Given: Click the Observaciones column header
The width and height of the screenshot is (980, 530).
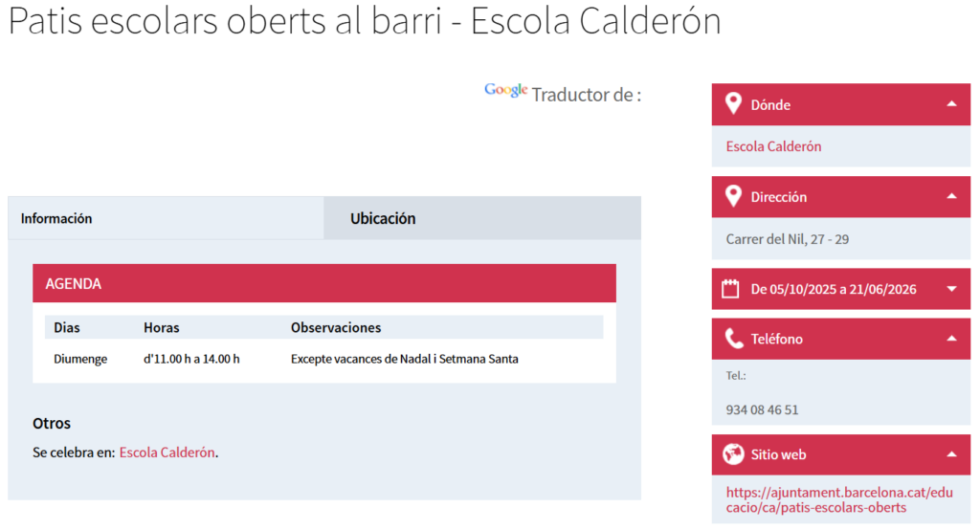Looking at the screenshot, I should click(x=336, y=327).
